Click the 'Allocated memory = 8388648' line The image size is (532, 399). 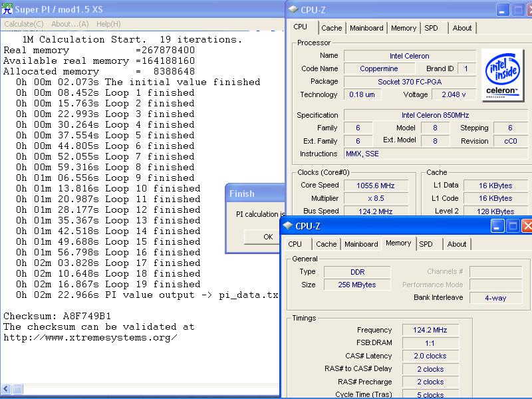[x=99, y=71]
